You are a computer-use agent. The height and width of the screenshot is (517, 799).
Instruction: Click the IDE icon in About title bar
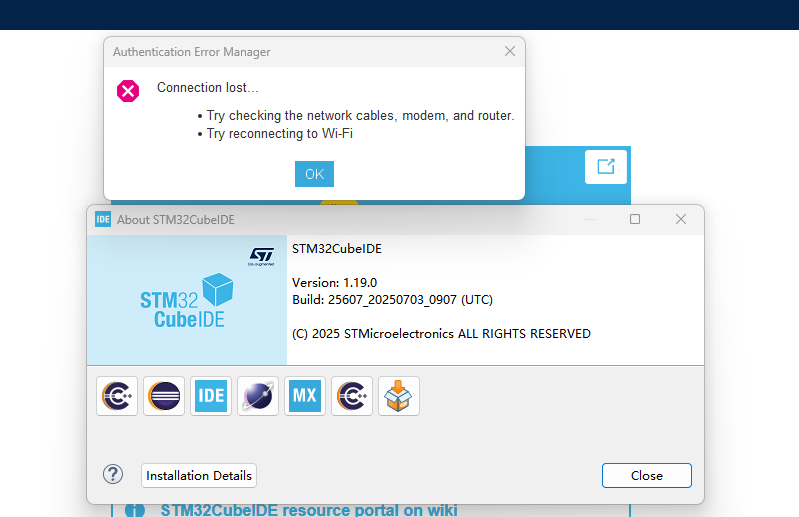[x=103, y=220]
